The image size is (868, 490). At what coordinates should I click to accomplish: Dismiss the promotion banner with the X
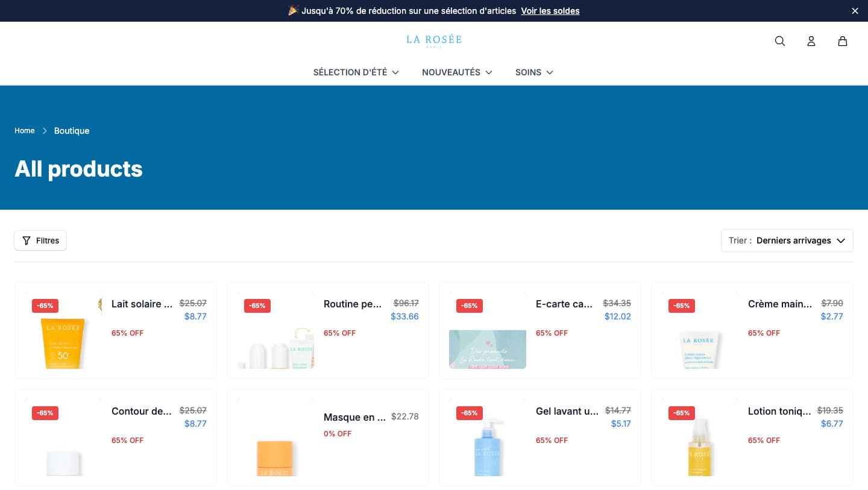[x=855, y=11]
